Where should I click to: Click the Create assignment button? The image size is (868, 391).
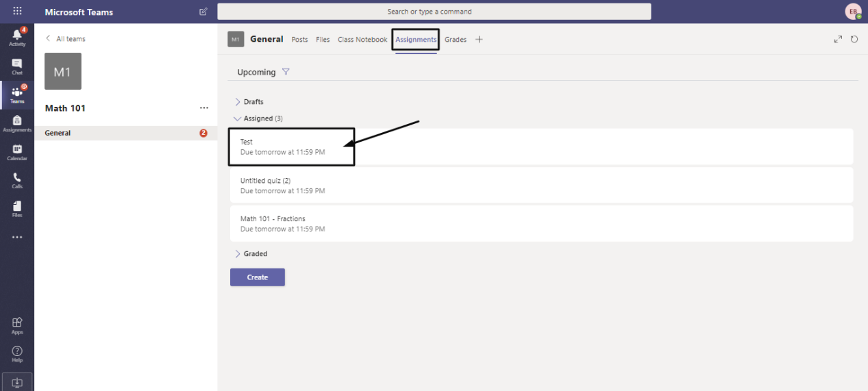click(258, 277)
